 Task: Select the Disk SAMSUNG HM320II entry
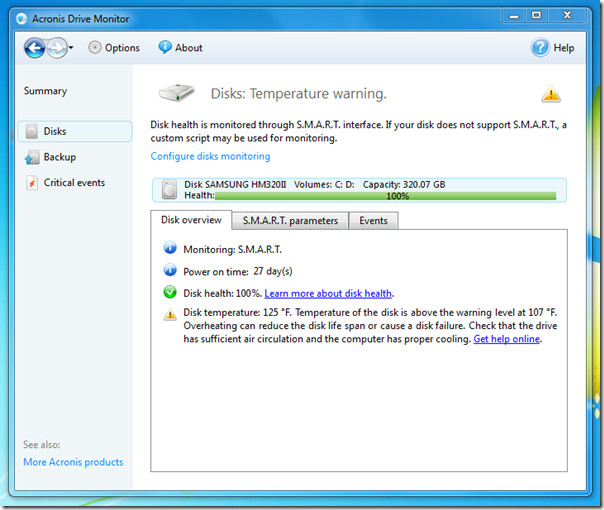[x=359, y=190]
